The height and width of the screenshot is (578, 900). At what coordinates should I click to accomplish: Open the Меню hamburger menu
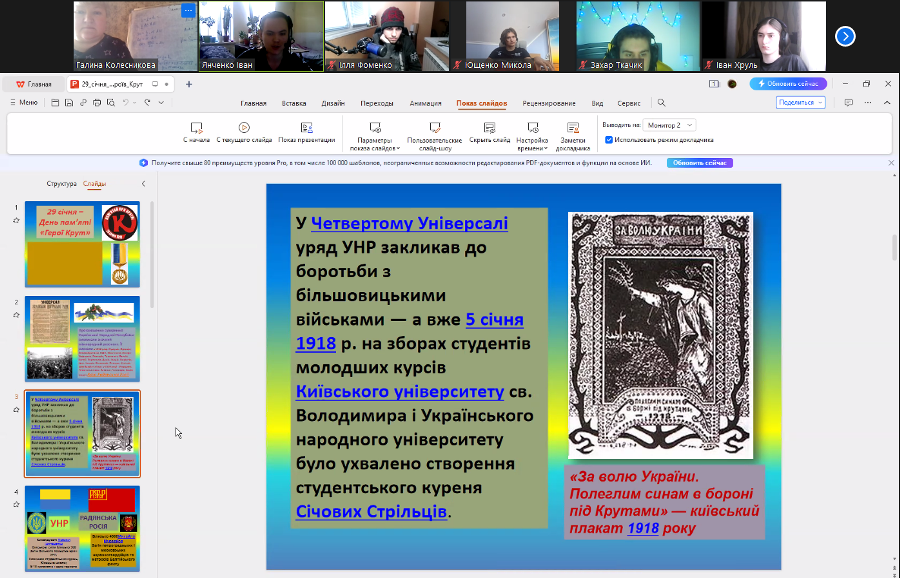click(24, 103)
